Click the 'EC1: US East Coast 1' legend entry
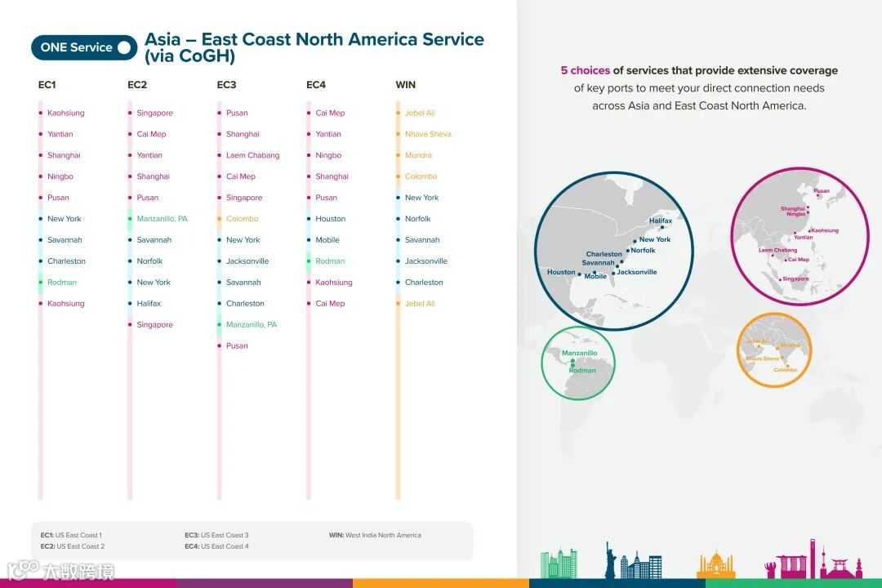The image size is (882, 588). pos(71,535)
